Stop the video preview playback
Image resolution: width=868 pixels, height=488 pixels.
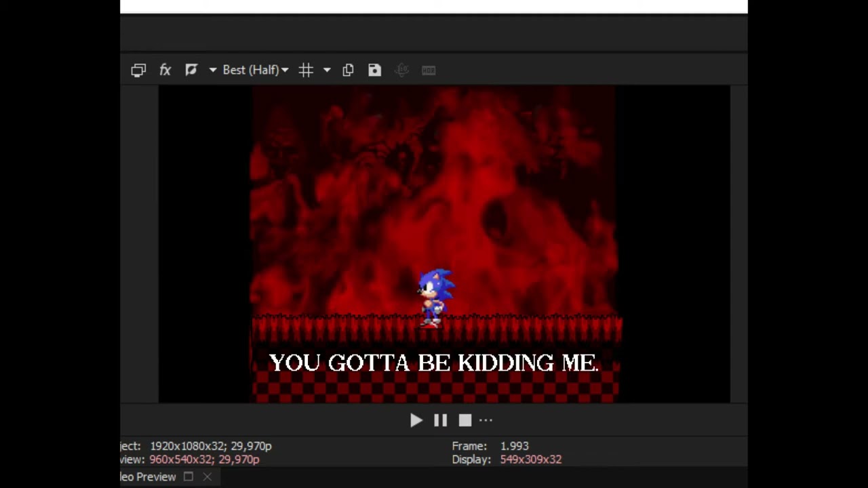click(465, 420)
